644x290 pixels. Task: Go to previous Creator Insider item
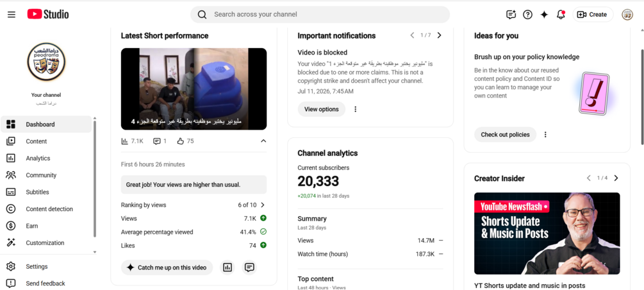[x=589, y=178]
